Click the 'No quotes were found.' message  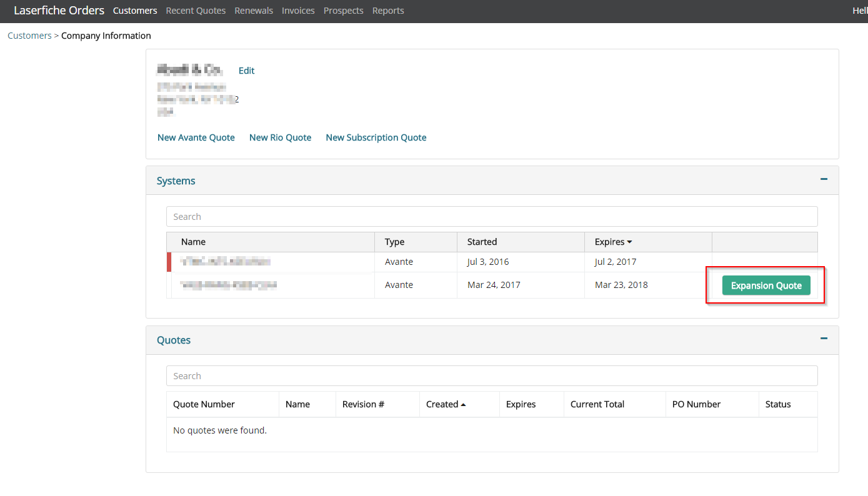coord(220,430)
